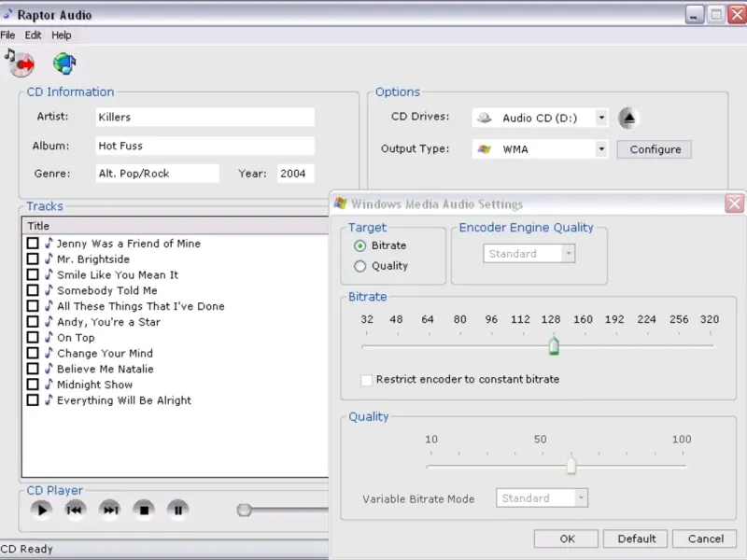Click the 64 bitrate label
This screenshot has width=747, height=560.
coord(428,319)
